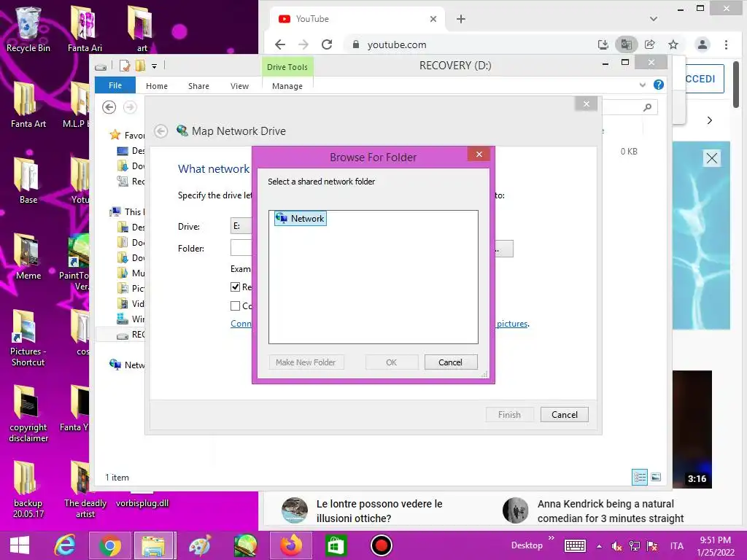Switch Explorer to details view icon

[x=639, y=477]
